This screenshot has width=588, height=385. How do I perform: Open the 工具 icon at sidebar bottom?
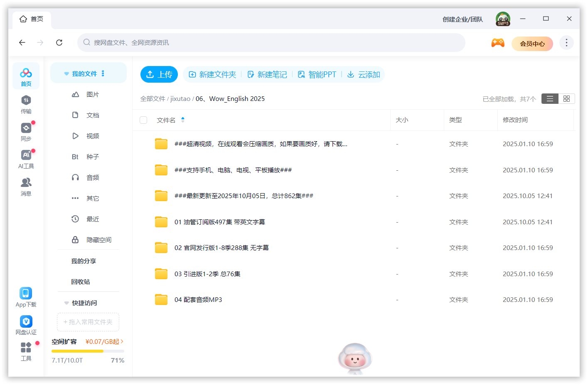[x=26, y=347]
